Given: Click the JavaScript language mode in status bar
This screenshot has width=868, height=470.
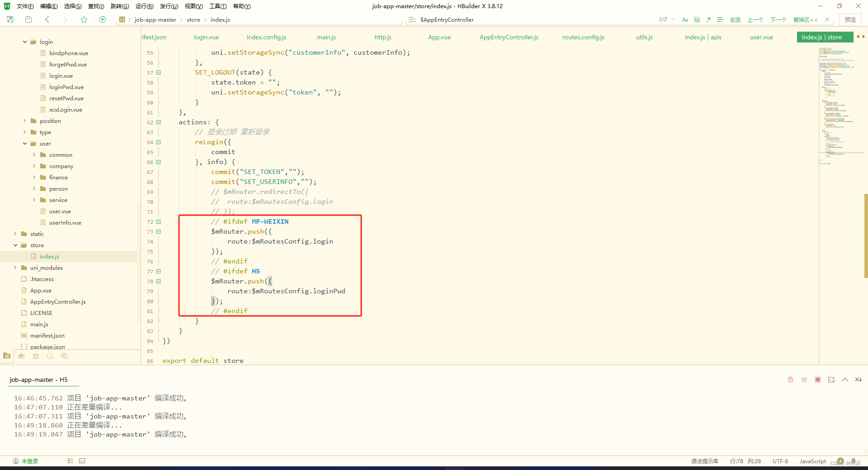Looking at the screenshot, I should [812, 461].
